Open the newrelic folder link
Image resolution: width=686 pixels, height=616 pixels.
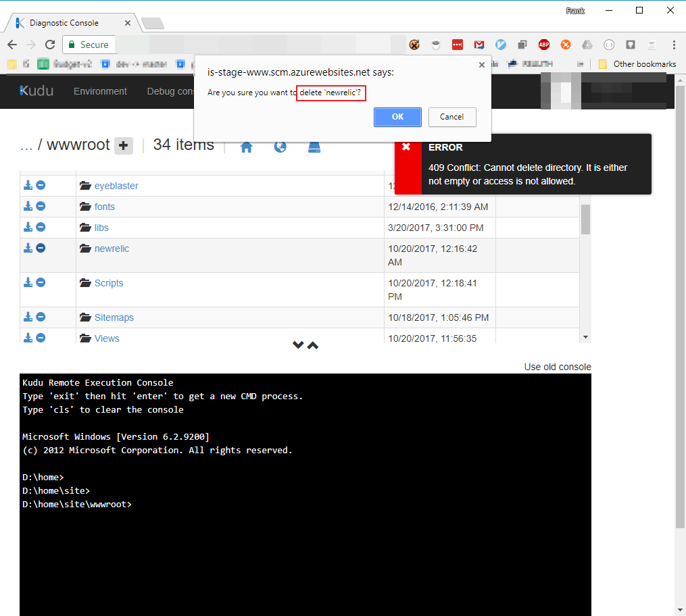click(112, 249)
